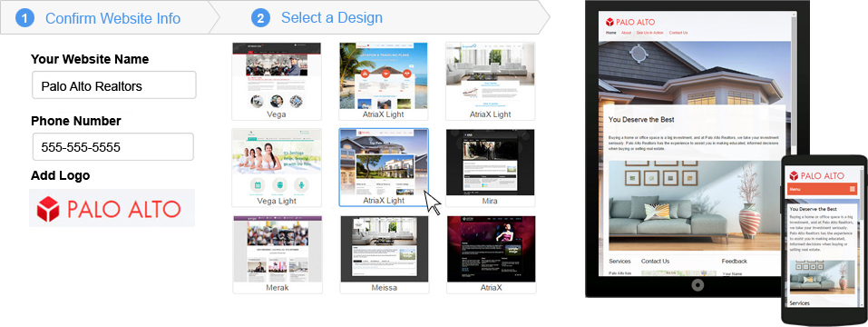Click the step 2 circle icon
Screen dimensions: 868x327
(260, 18)
